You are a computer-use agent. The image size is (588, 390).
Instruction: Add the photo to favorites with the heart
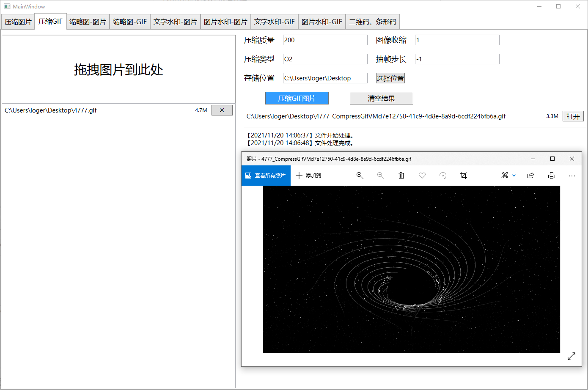click(422, 175)
